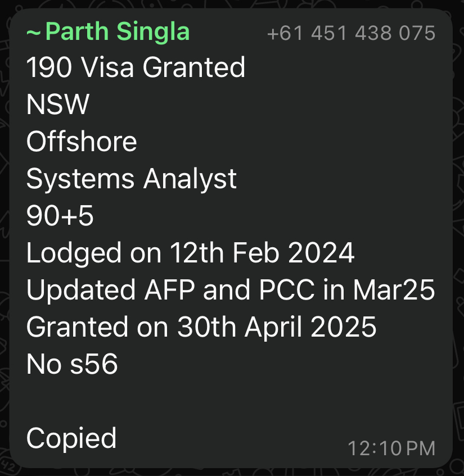Click the 12:10 PM message timestamp
The image size is (464, 476).
(391, 448)
